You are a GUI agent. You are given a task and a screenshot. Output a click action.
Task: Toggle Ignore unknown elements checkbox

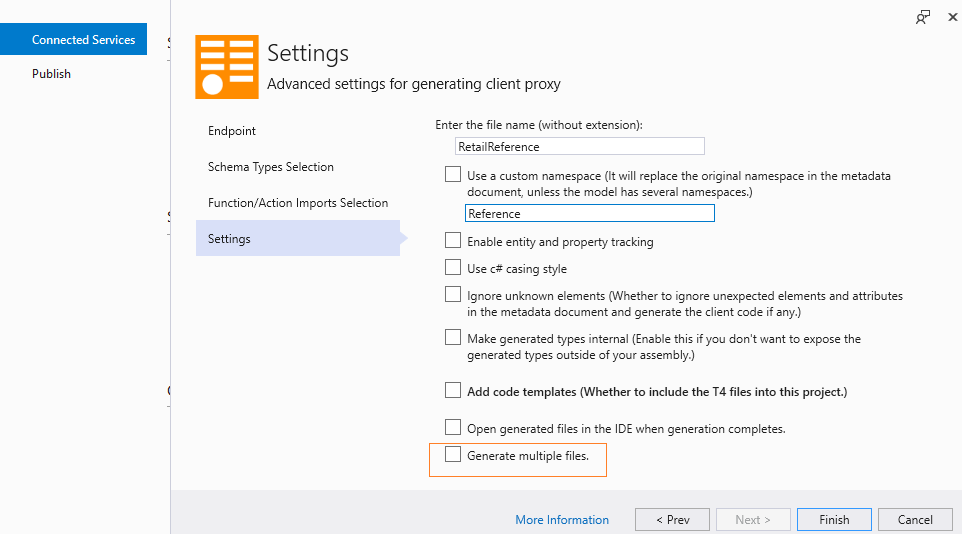coord(453,295)
